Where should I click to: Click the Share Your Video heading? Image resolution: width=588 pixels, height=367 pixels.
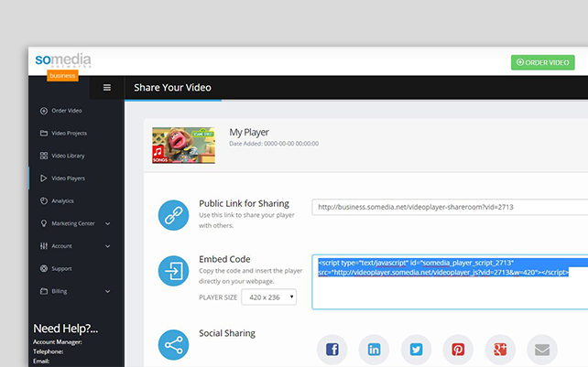172,87
